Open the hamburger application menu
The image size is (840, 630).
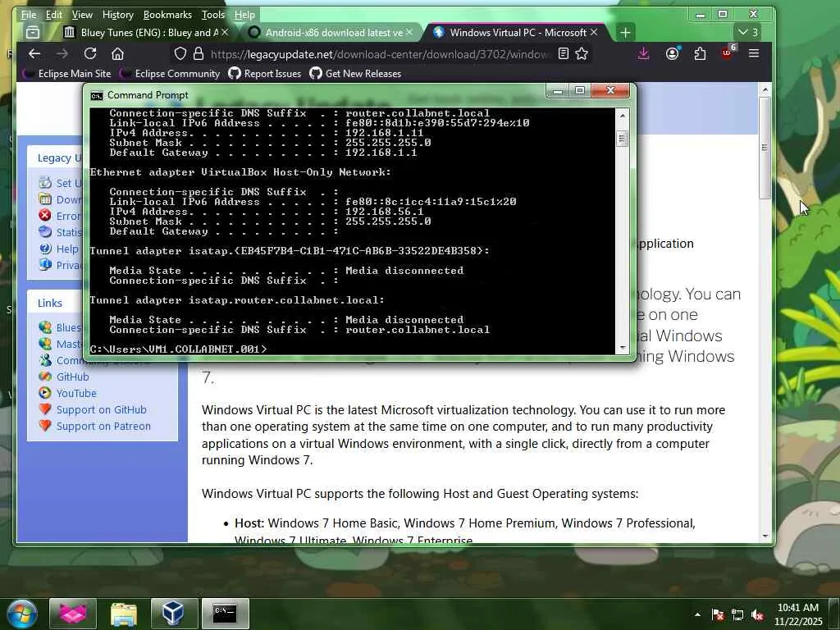[754, 53]
